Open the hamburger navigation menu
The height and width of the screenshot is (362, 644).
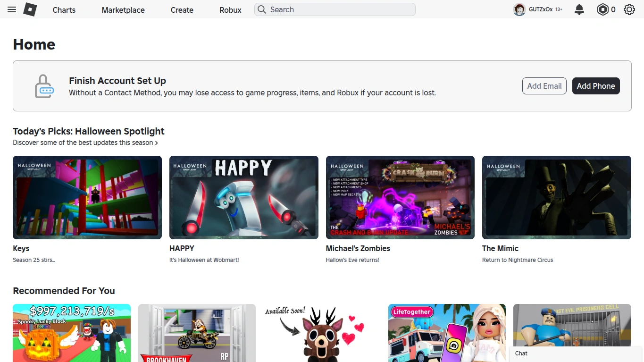[x=12, y=9]
